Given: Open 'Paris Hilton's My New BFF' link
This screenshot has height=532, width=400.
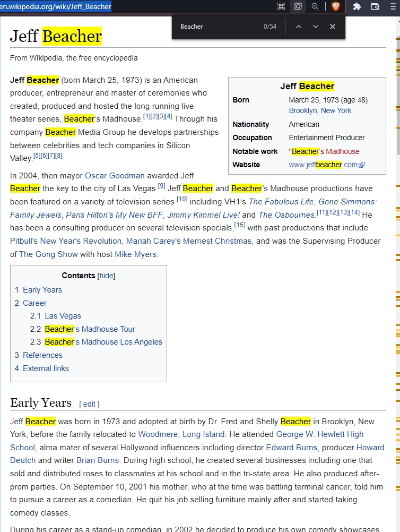Looking at the screenshot, I should click(x=114, y=215).
